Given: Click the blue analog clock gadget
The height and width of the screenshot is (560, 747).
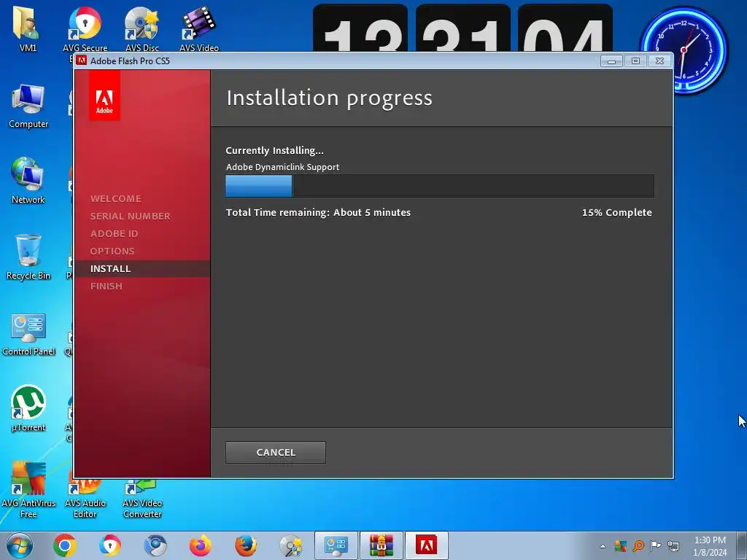Looking at the screenshot, I should click(x=683, y=49).
